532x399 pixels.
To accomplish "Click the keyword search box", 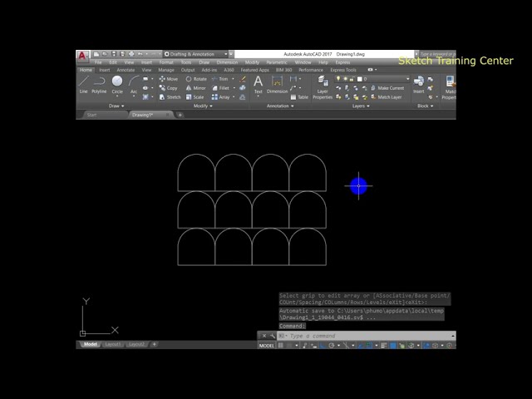I will [x=438, y=54].
